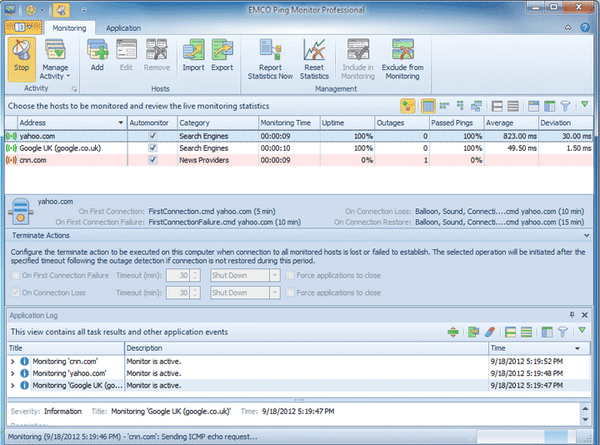Click the filter icon in Application Log
Screen dimensions: 600x445
pyautogui.click(x=563, y=331)
